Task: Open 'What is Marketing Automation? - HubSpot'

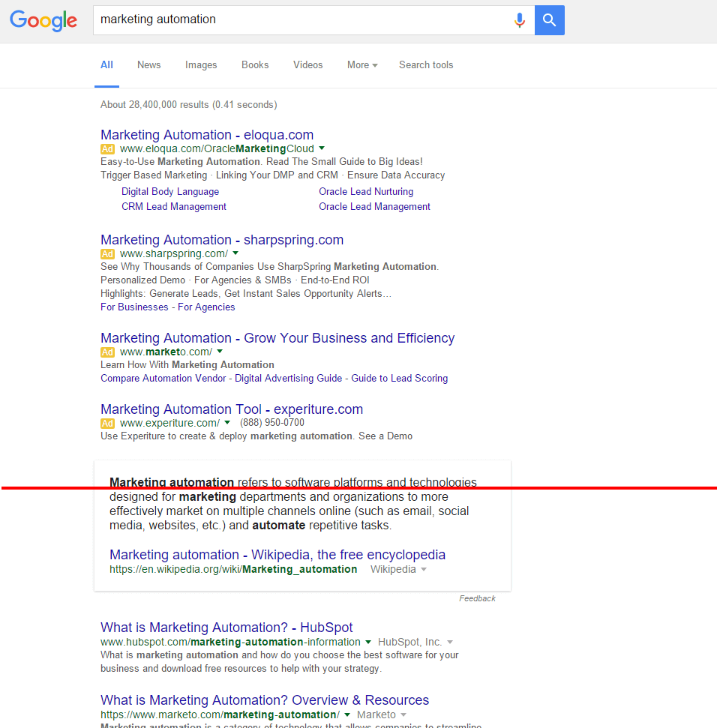Action: point(226,628)
